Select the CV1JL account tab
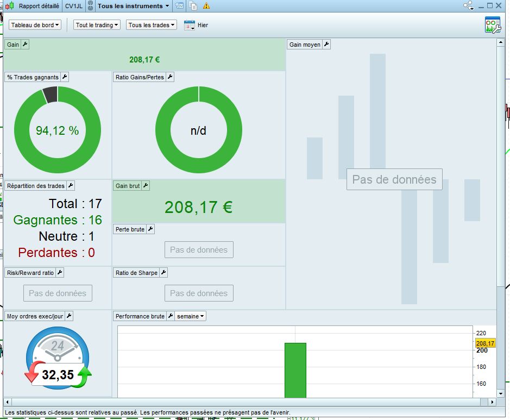Screen dimensions: 510x420 click(74, 6)
